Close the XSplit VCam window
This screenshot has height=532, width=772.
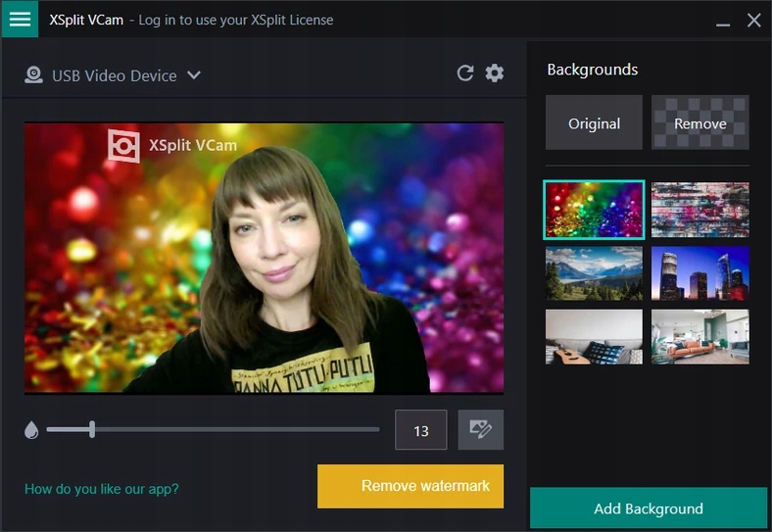(753, 21)
